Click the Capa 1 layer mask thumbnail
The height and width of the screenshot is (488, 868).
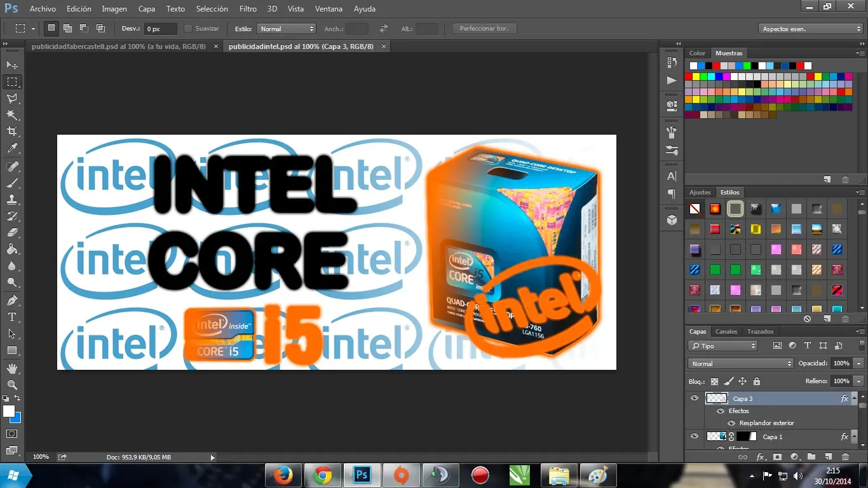[747, 437]
